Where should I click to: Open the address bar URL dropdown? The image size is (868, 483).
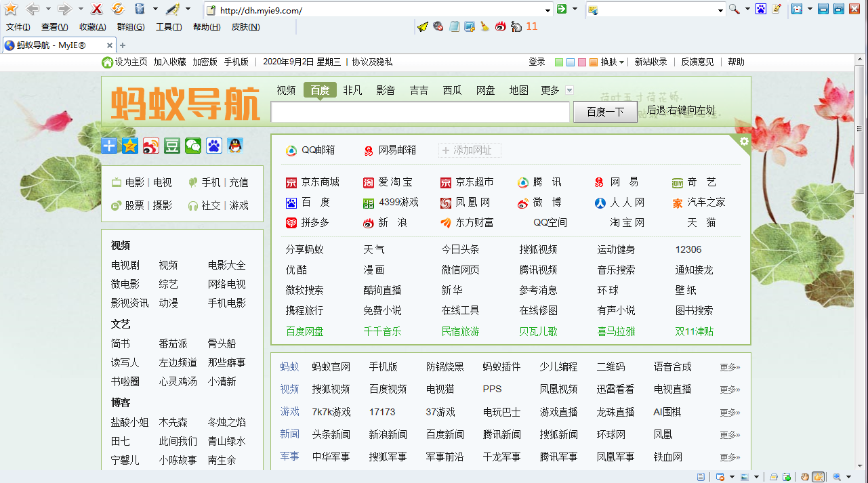coord(549,10)
